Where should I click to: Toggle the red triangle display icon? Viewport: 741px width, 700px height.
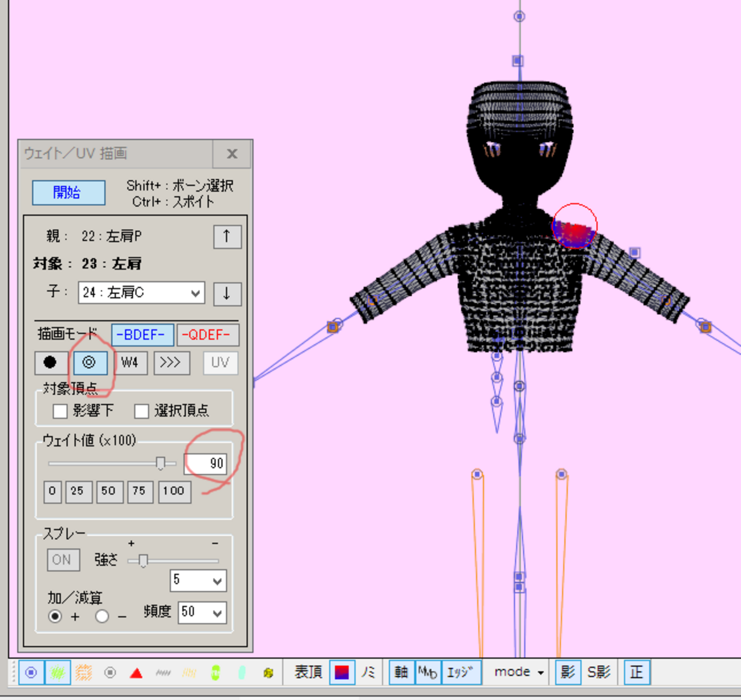(136, 673)
